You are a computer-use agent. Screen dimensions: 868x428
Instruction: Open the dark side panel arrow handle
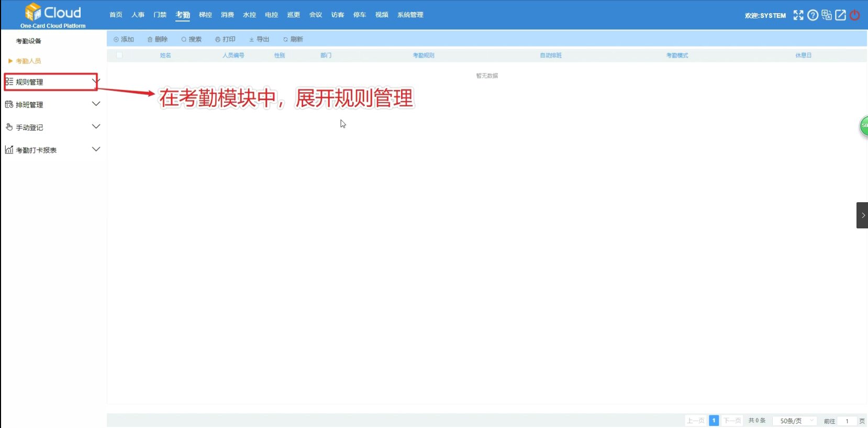862,215
